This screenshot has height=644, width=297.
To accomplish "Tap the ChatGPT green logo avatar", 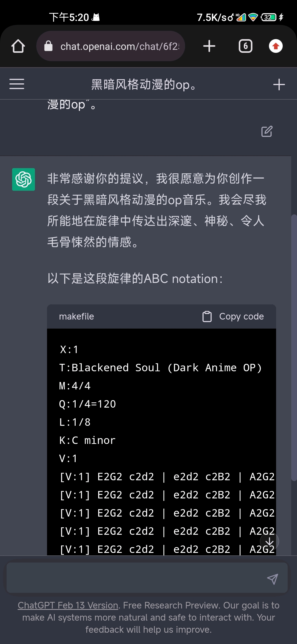I will click(x=23, y=179).
